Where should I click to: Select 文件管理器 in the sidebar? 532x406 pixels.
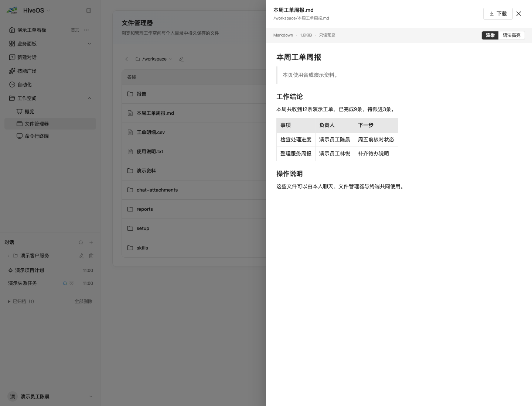pos(50,124)
